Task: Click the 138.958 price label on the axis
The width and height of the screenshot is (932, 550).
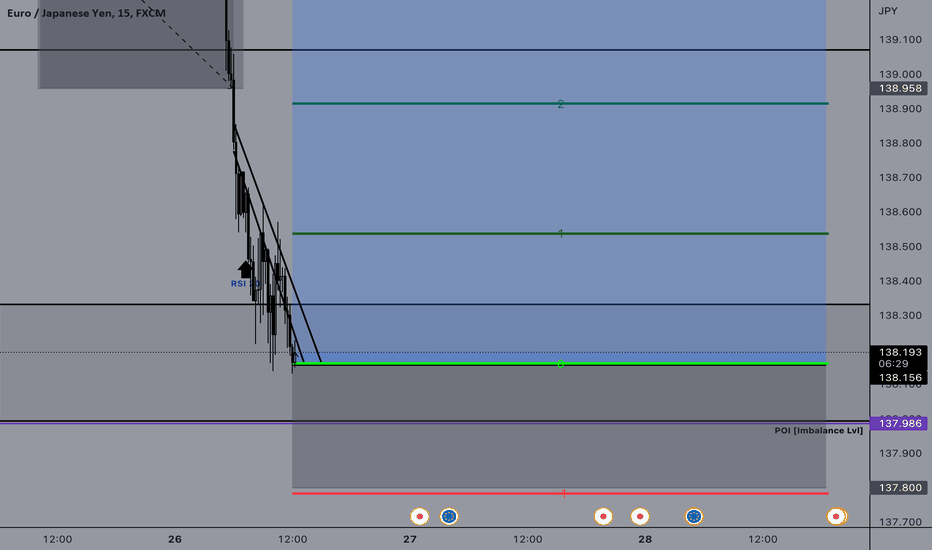Action: [900, 88]
